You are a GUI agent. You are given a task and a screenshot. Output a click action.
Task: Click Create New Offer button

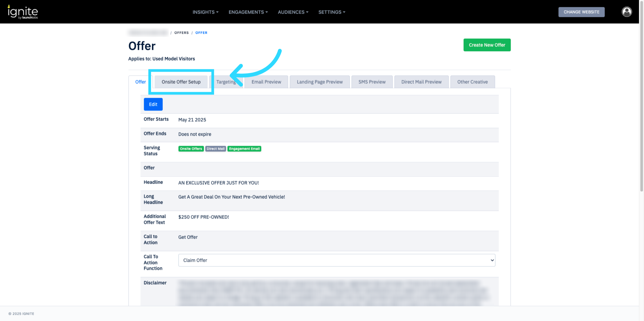(487, 45)
